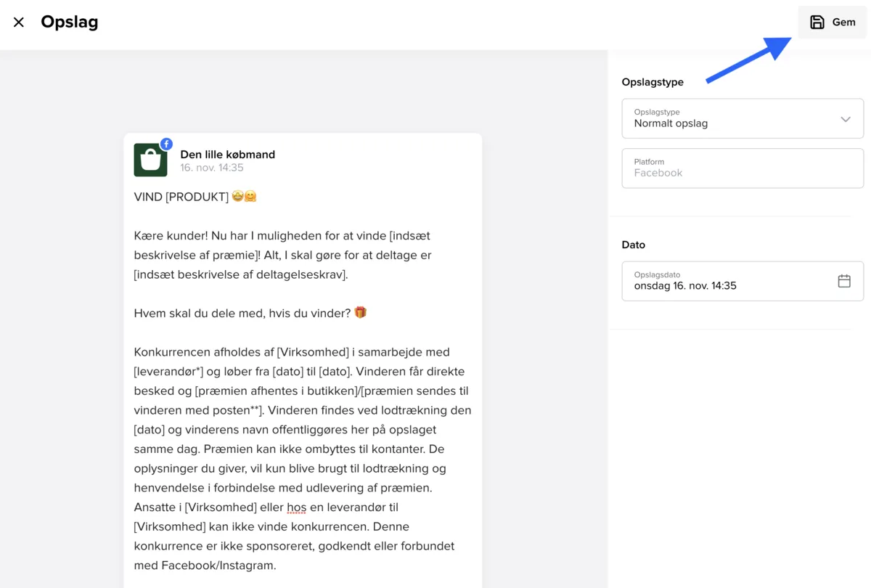
Task: Open the calendar icon date picker
Action: [x=844, y=281]
